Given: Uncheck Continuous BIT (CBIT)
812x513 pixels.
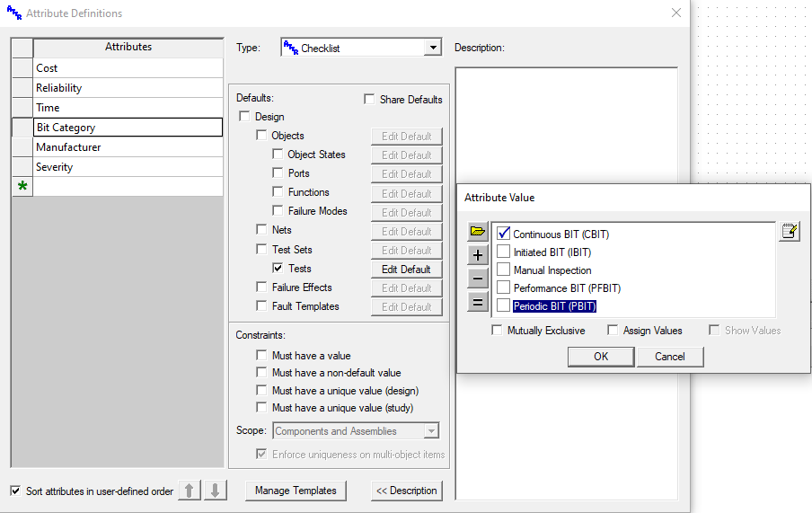Looking at the screenshot, I should click(503, 234).
